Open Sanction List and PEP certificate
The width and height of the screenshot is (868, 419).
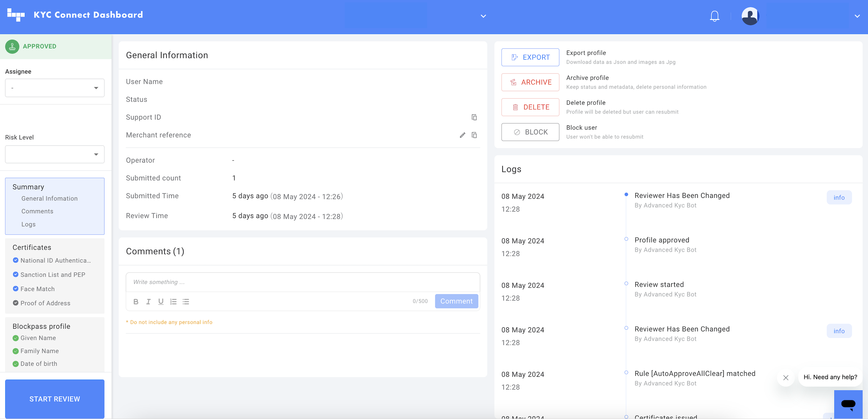tap(53, 275)
